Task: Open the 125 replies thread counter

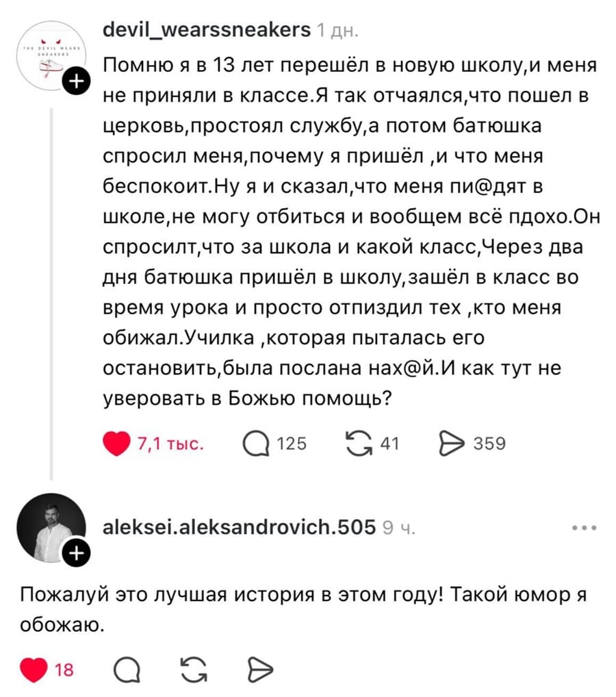Action: (293, 444)
